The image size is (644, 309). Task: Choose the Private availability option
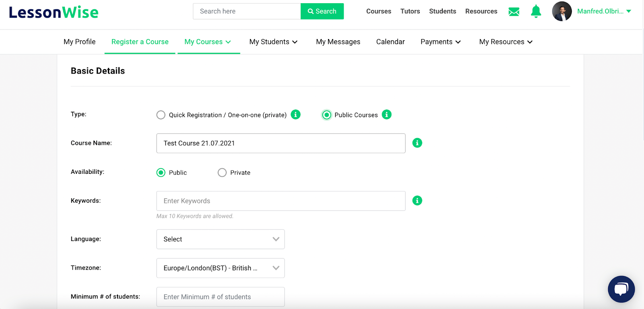(x=222, y=173)
